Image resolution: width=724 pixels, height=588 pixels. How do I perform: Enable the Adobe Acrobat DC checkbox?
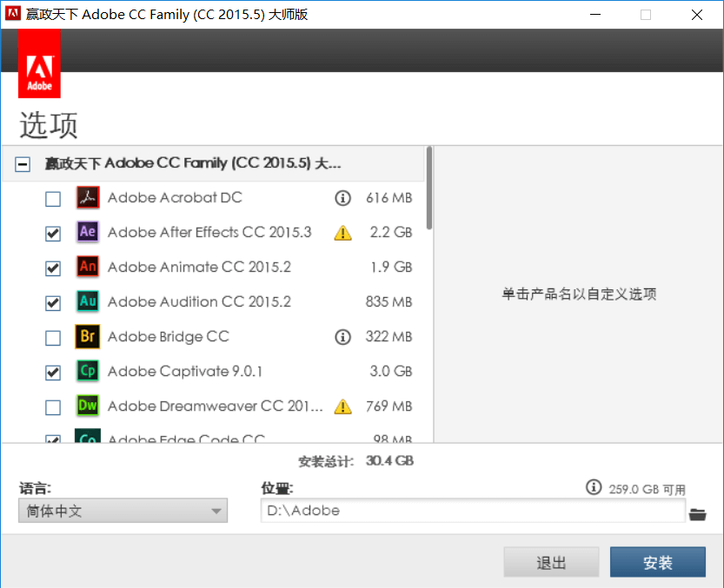[x=53, y=199]
